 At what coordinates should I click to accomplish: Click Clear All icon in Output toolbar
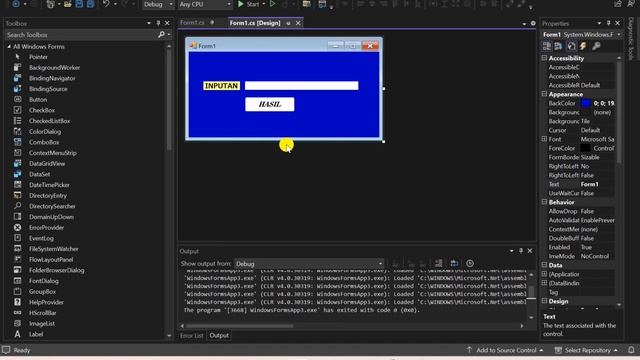pos(438,263)
